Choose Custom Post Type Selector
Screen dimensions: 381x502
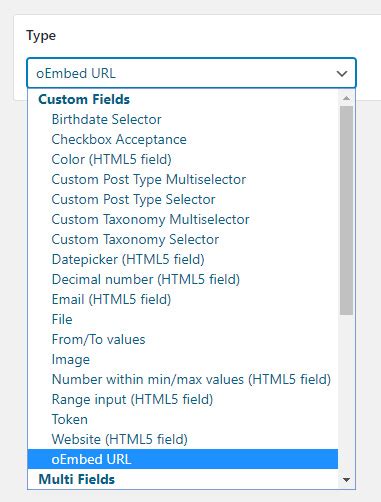tap(183, 199)
